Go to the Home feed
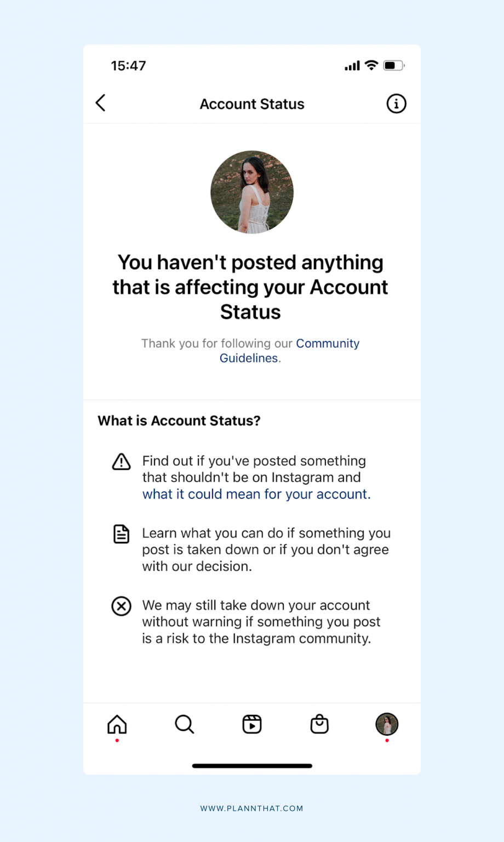The image size is (504, 842). pyautogui.click(x=117, y=725)
